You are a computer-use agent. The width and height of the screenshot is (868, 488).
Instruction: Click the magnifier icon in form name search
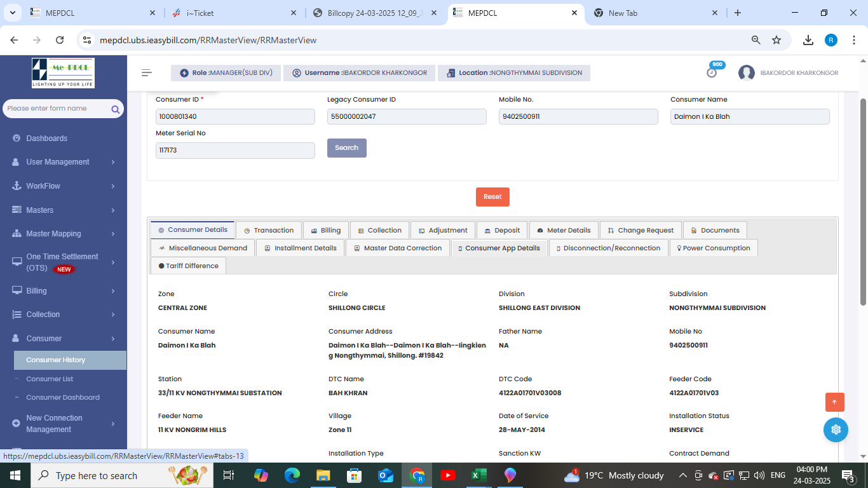pyautogui.click(x=116, y=109)
